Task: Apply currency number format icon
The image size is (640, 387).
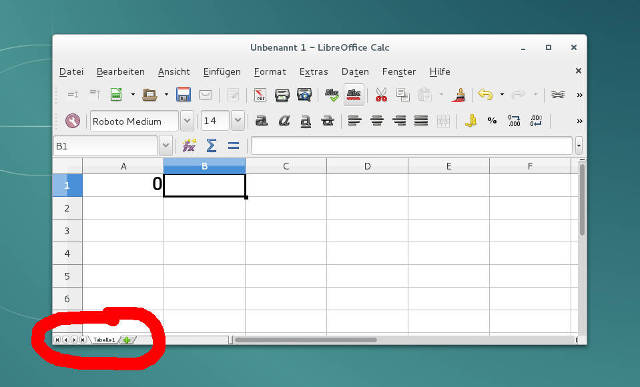Action: pyautogui.click(x=471, y=121)
